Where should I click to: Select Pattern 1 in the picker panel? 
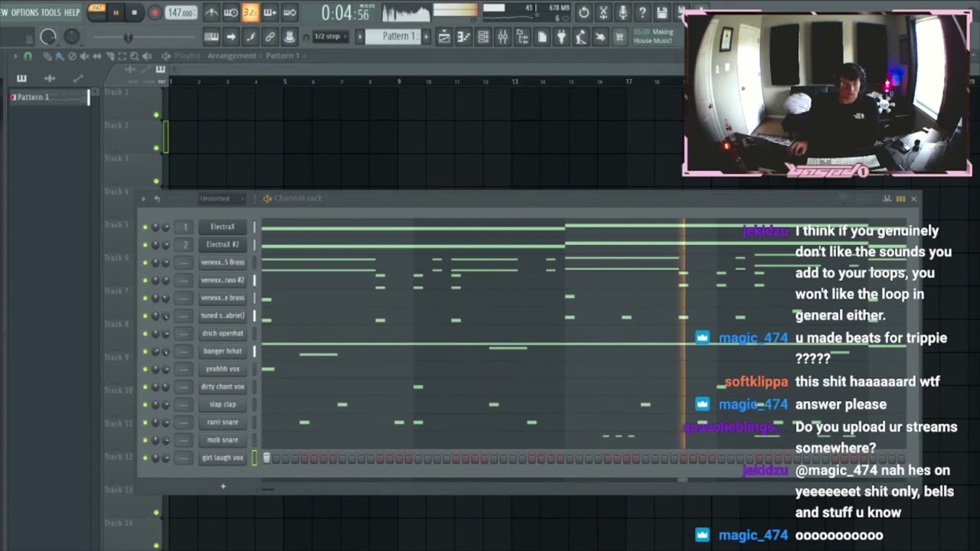click(x=49, y=97)
